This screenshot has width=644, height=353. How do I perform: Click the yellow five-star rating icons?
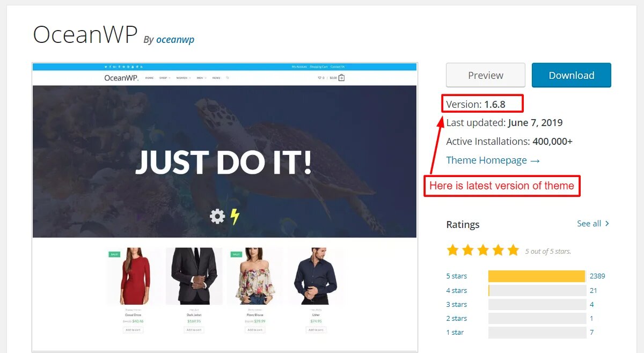click(483, 250)
